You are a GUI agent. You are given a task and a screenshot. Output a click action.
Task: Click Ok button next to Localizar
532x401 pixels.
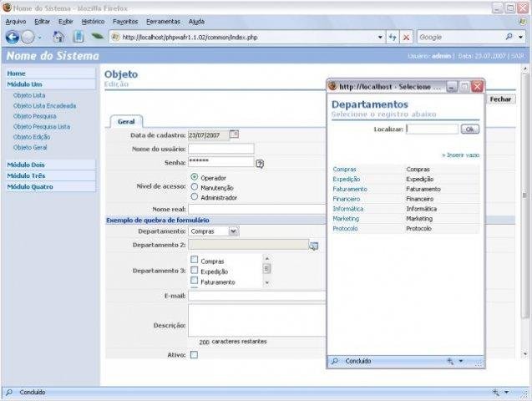point(470,129)
